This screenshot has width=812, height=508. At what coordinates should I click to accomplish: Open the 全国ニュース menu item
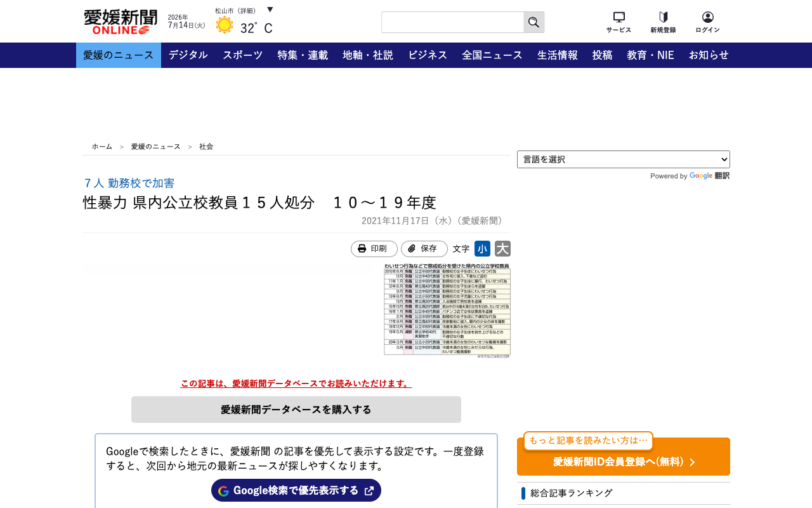[x=492, y=55]
